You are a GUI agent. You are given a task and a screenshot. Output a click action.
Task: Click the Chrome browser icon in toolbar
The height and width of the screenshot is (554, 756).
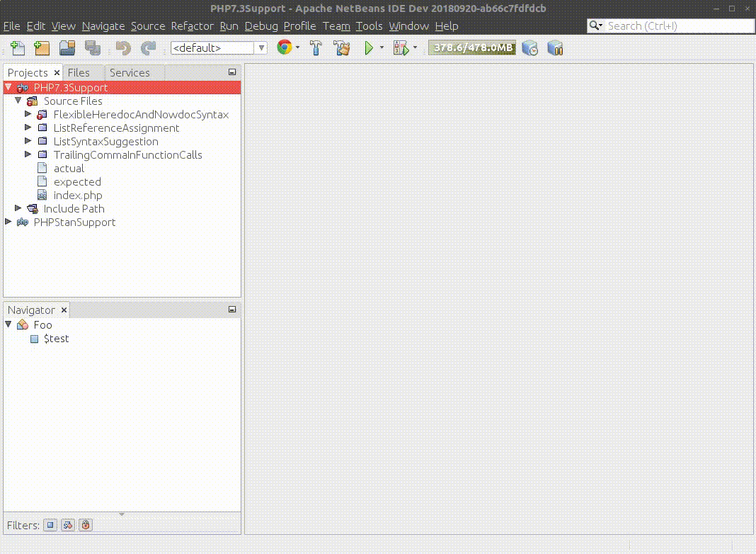coord(285,47)
